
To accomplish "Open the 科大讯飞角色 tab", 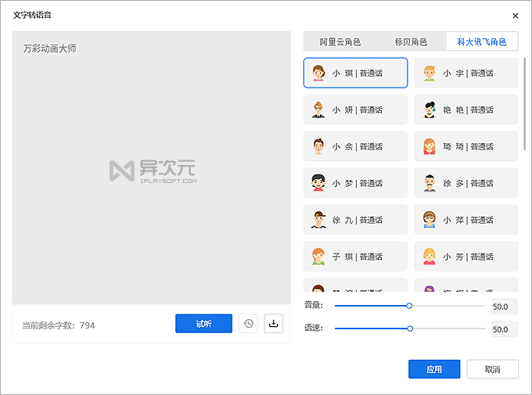I will point(482,41).
